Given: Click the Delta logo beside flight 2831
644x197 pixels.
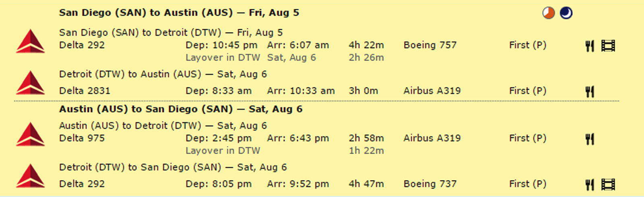Looking at the screenshot, I should pos(31,83).
